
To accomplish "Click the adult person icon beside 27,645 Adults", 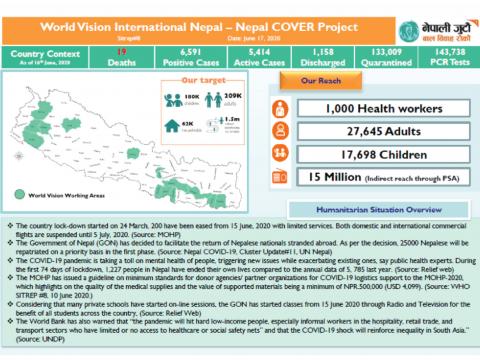I will [280, 131].
